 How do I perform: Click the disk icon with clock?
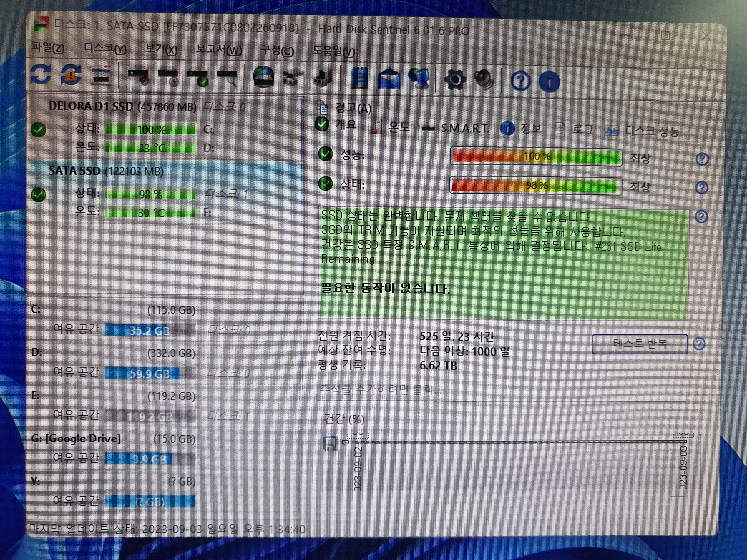tap(169, 78)
